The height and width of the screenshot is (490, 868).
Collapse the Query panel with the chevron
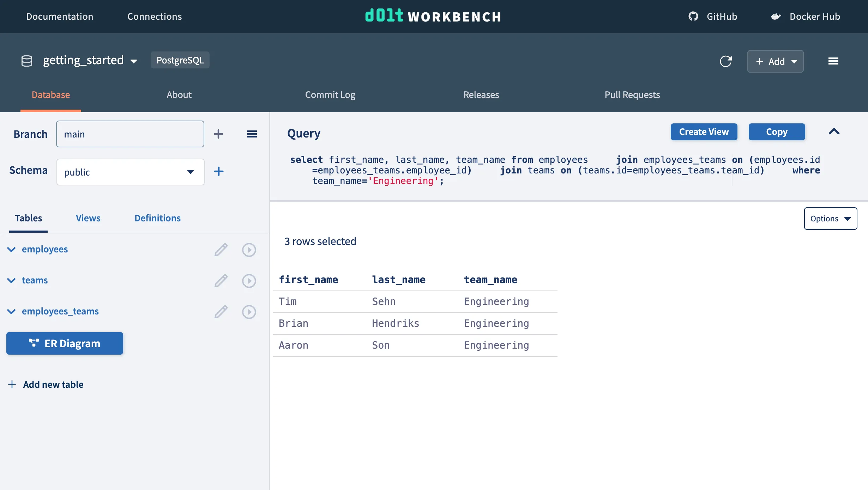[834, 131]
